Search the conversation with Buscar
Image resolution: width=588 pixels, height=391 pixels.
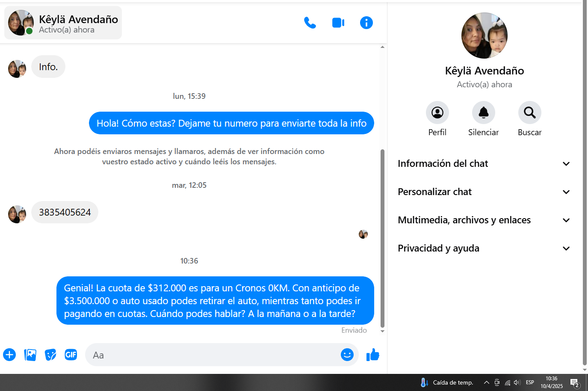529,113
